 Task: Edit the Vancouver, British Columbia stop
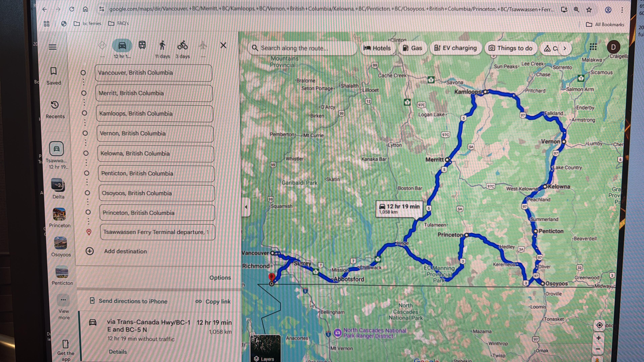(153, 73)
